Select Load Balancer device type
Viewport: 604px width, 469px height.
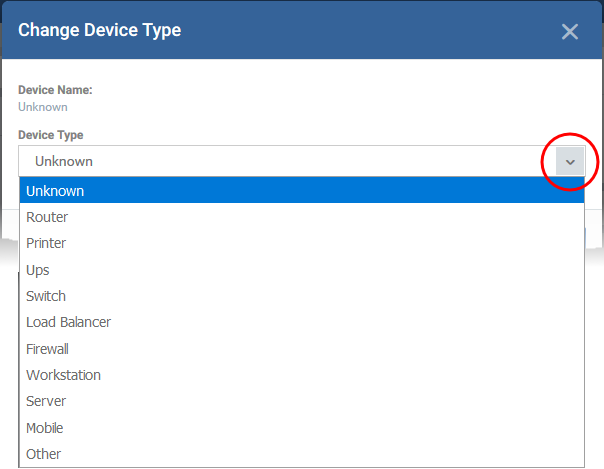pos(302,322)
